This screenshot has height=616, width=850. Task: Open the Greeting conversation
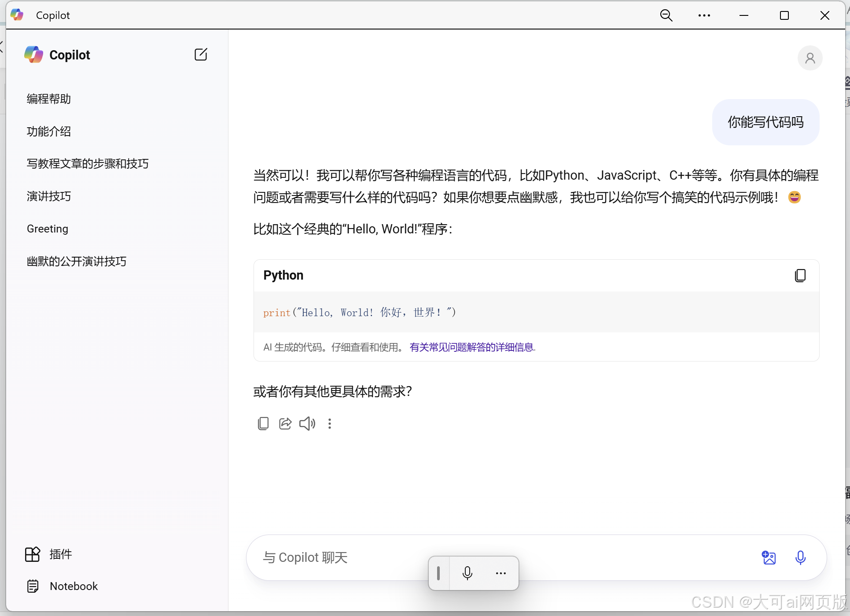click(48, 229)
